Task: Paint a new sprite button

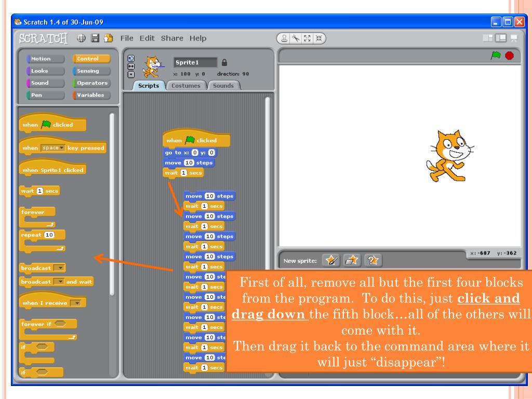Action: click(331, 261)
